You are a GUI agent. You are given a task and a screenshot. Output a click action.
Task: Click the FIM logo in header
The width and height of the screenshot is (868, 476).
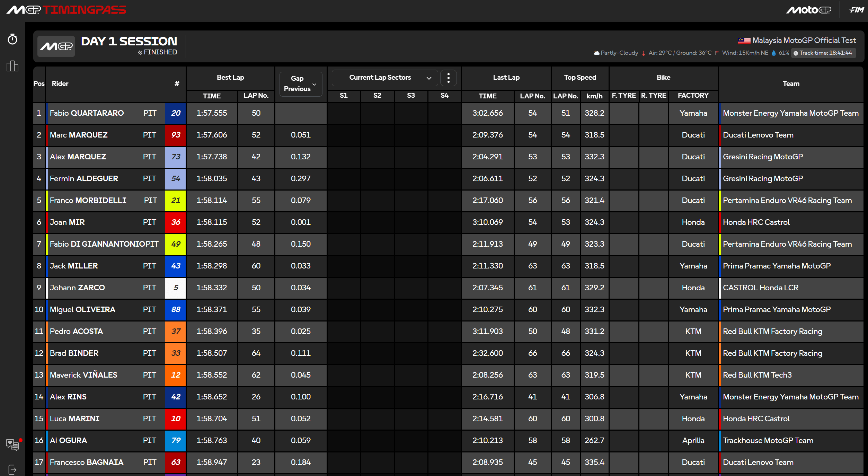coord(856,10)
